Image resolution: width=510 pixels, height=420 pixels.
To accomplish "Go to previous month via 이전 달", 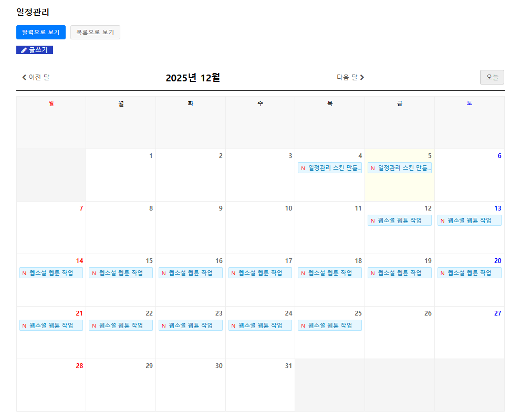I will click(36, 77).
